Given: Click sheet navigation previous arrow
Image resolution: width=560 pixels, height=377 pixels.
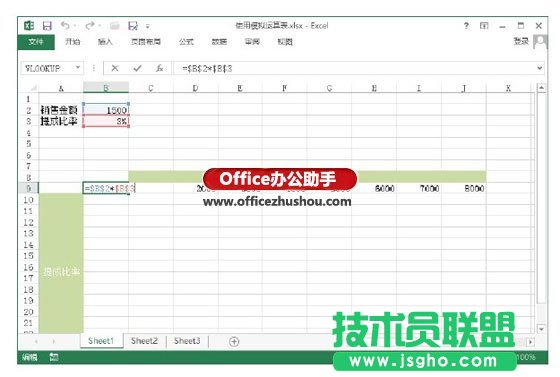Looking at the screenshot, I should (x=37, y=342).
